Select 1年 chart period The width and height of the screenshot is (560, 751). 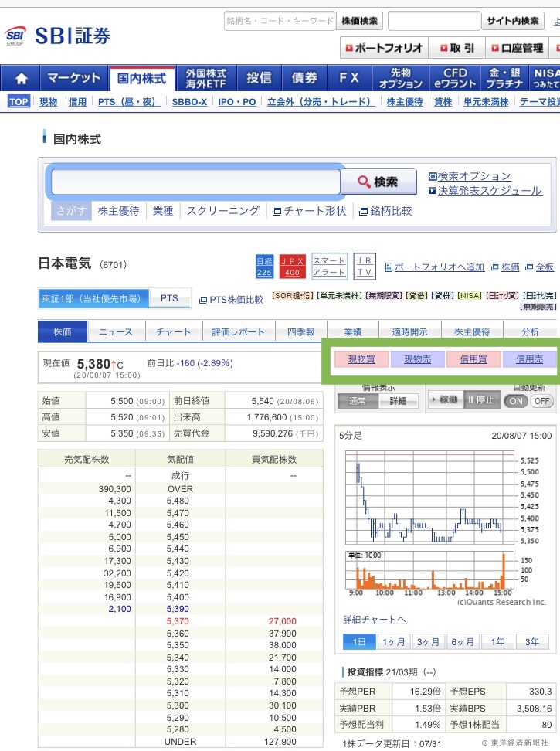tap(497, 642)
